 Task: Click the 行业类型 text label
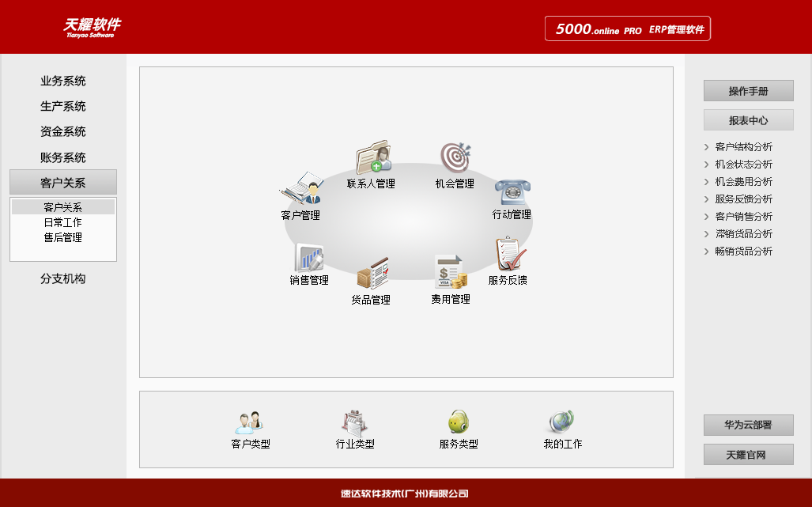click(355, 444)
